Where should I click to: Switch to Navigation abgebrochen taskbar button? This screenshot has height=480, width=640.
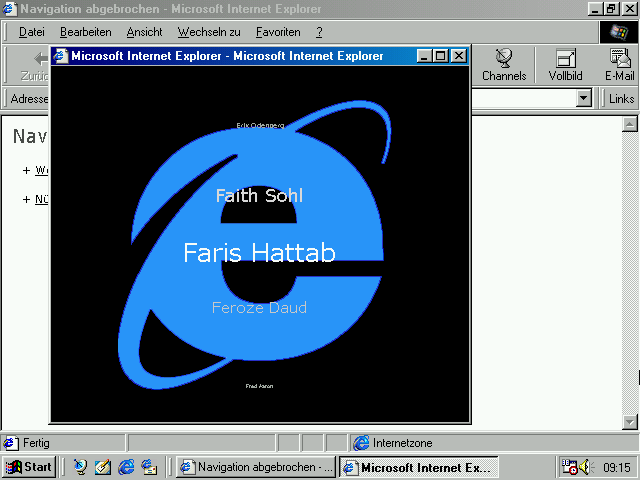pyautogui.click(x=256, y=467)
